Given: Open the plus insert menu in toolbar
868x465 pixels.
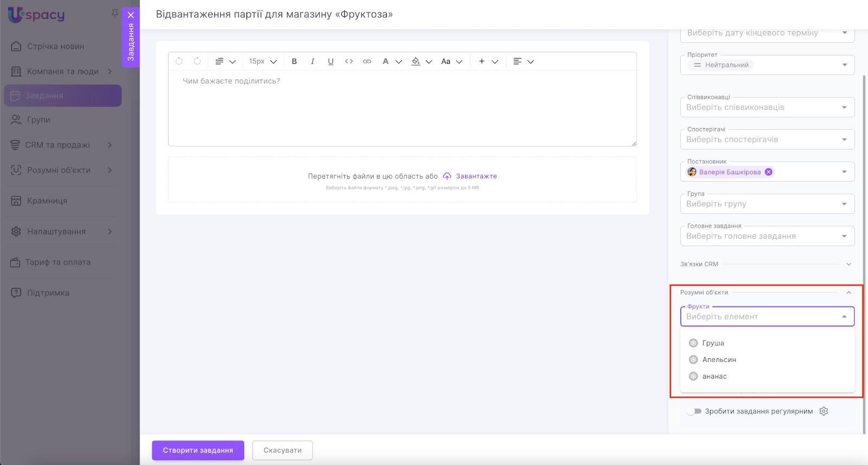Looking at the screenshot, I should 488,61.
